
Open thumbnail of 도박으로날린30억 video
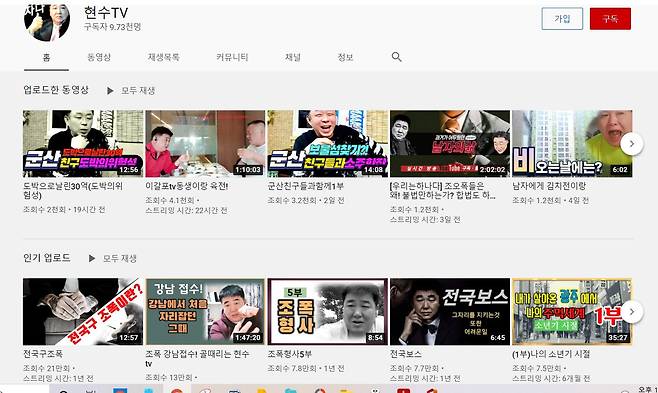coord(83,143)
